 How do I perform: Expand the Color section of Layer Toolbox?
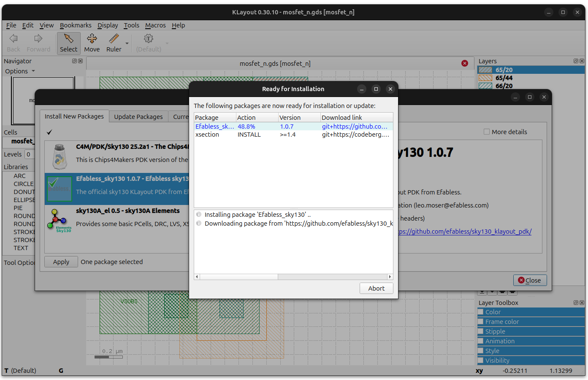tap(531, 312)
